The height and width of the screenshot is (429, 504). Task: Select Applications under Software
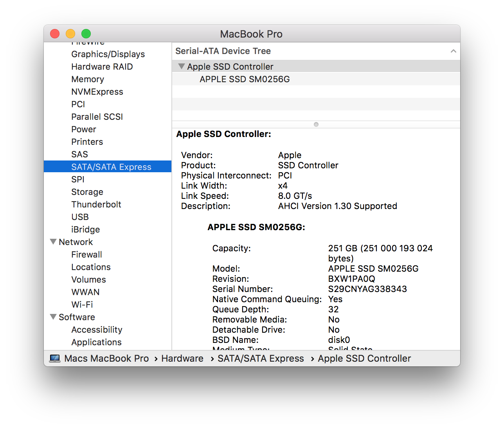tap(96, 342)
